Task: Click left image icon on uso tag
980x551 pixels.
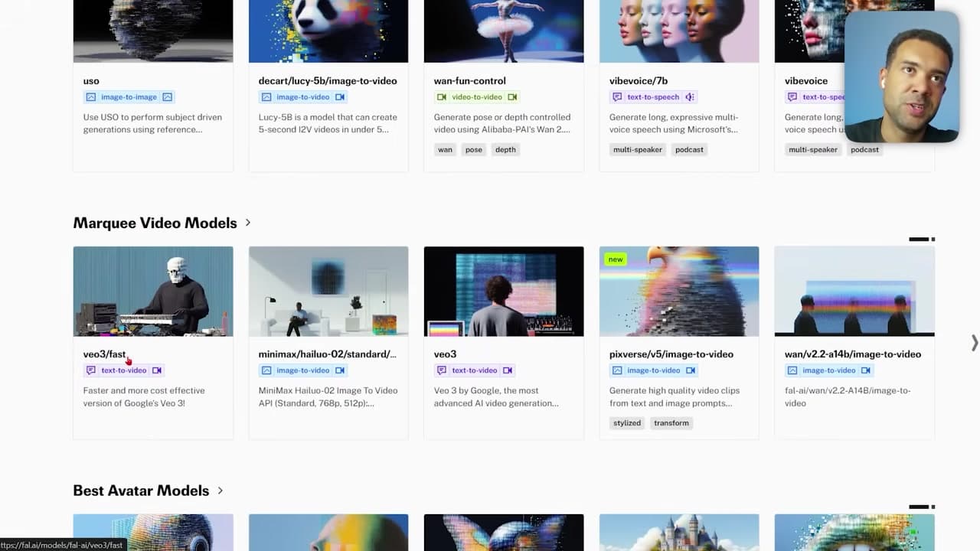Action: pyautogui.click(x=91, y=97)
